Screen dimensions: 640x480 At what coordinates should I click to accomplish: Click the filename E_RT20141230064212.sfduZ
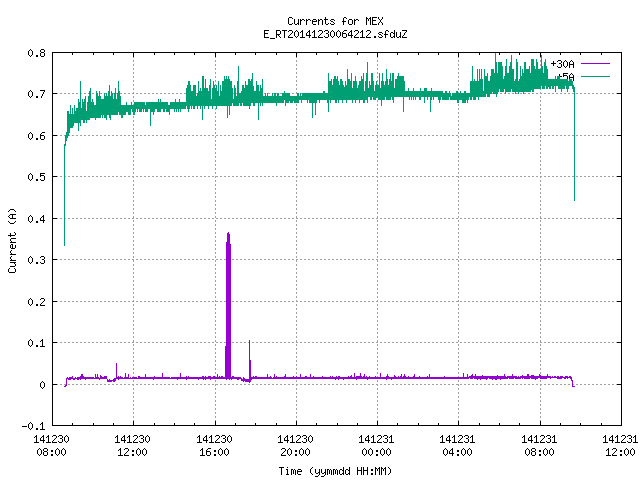click(x=335, y=34)
